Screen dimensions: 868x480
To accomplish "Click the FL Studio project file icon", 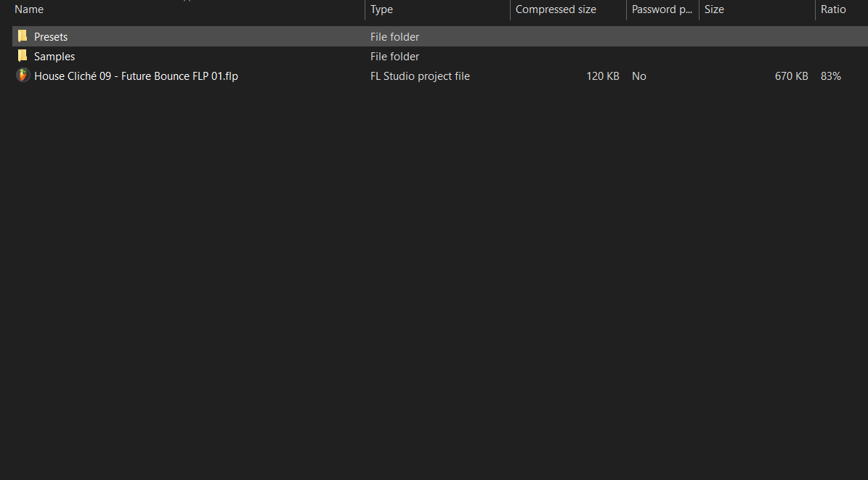I will 23,76.
